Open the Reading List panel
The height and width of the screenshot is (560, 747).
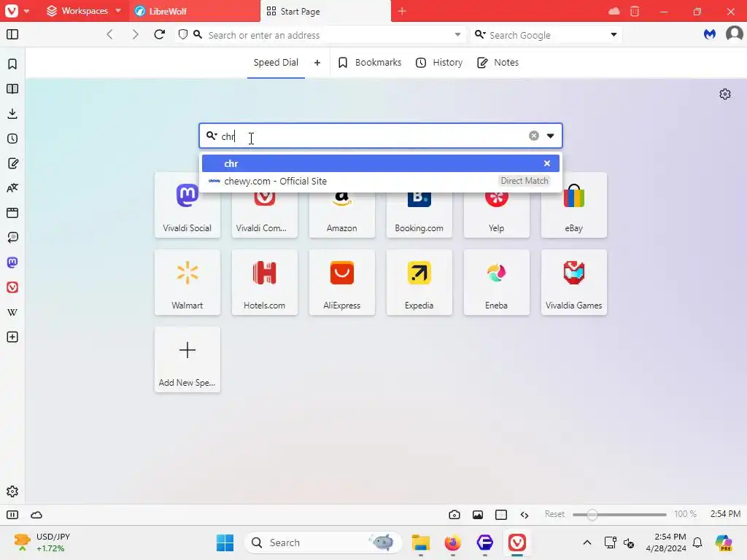coord(12,88)
